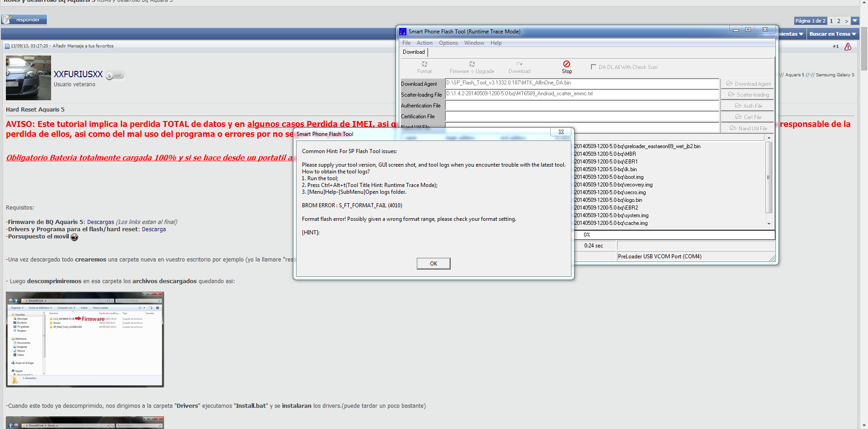
Task: Open the page-jump dropdown arrow beside pagination
Action: coord(855,21)
